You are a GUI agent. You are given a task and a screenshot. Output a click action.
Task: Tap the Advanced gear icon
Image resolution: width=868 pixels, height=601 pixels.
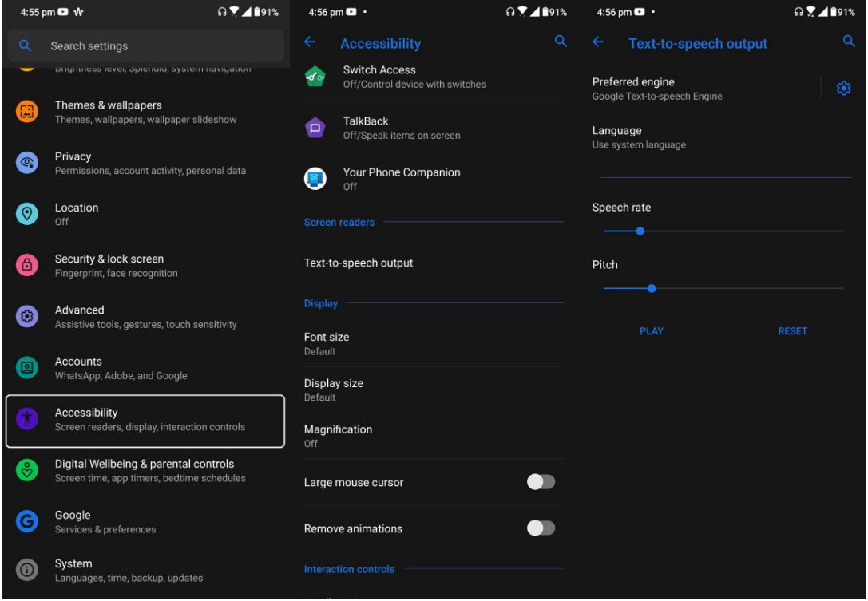pyautogui.click(x=26, y=317)
